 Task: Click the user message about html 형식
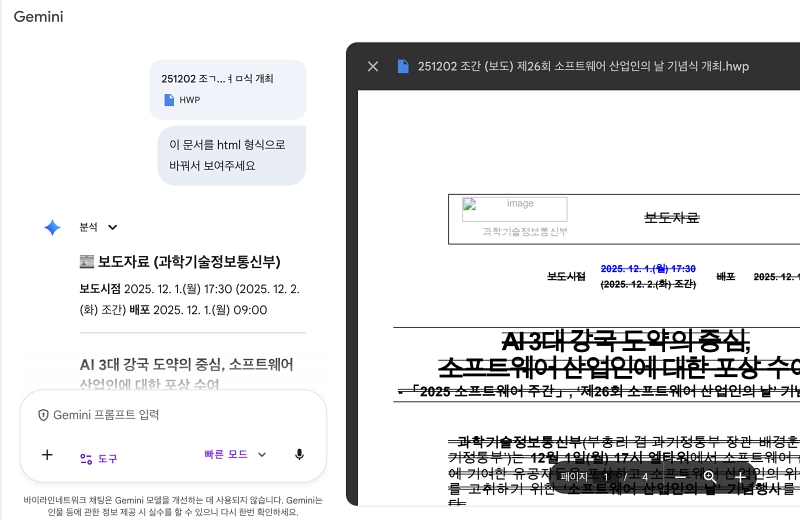tap(231, 155)
